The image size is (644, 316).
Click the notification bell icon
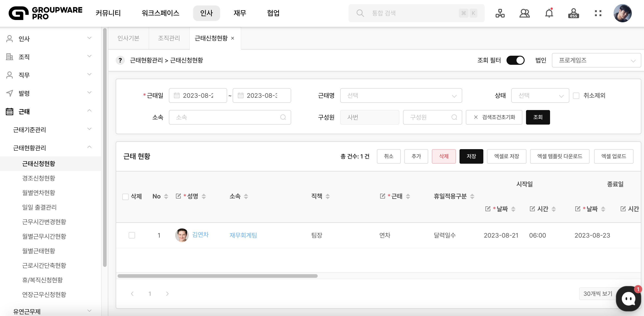(549, 13)
